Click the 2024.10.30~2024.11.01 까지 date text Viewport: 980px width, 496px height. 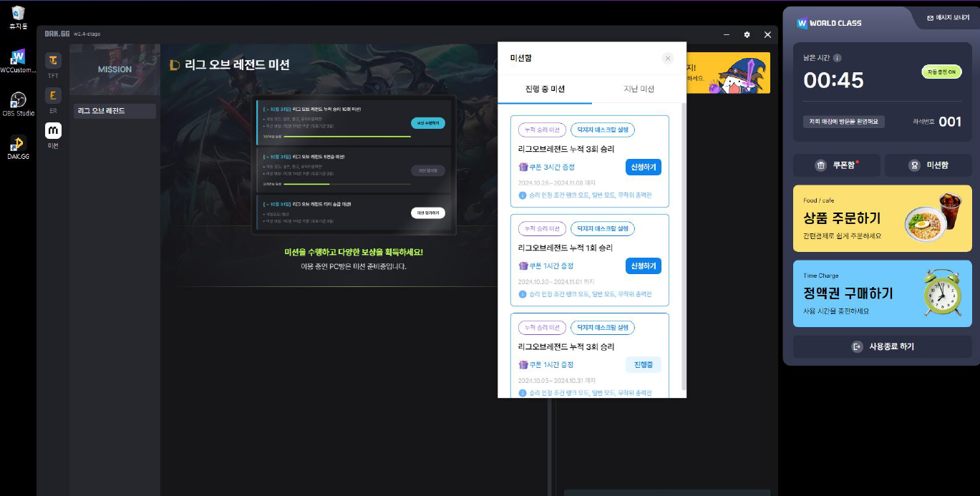click(x=557, y=282)
